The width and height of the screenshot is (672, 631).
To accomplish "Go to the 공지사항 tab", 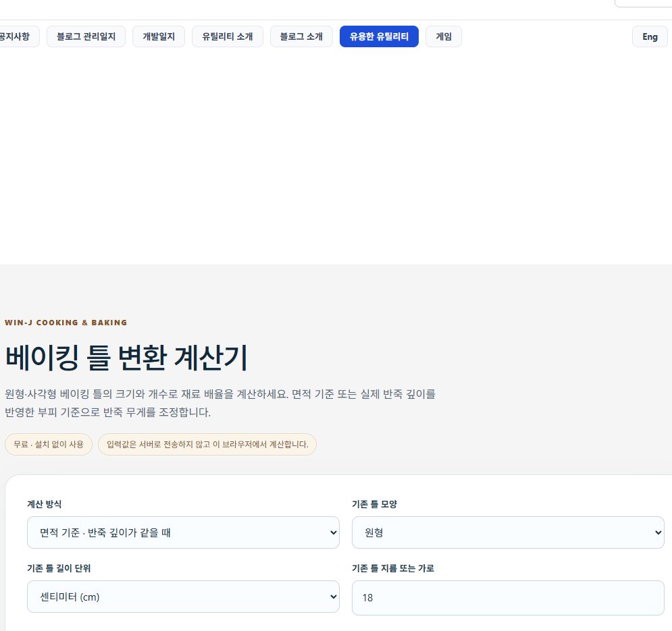I will click(17, 36).
